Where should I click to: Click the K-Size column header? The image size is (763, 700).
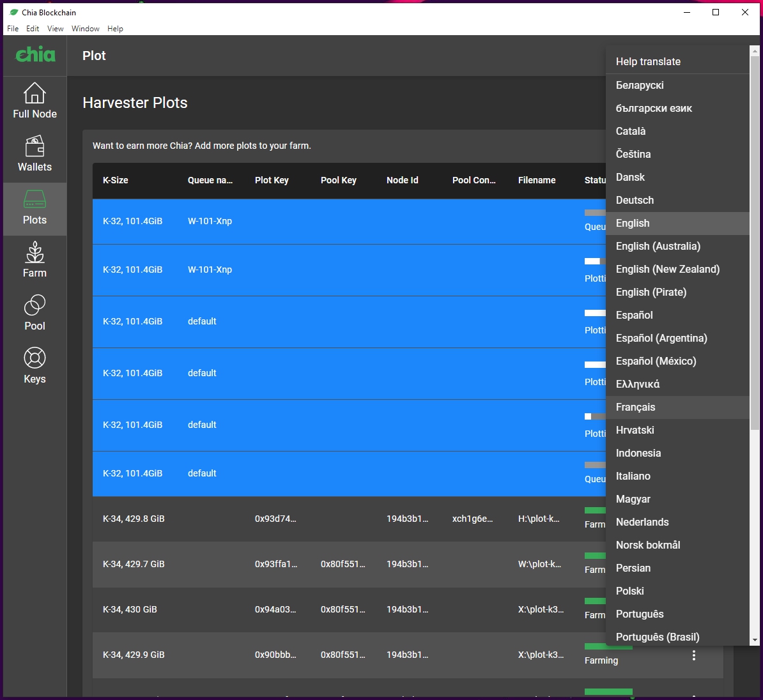point(115,180)
